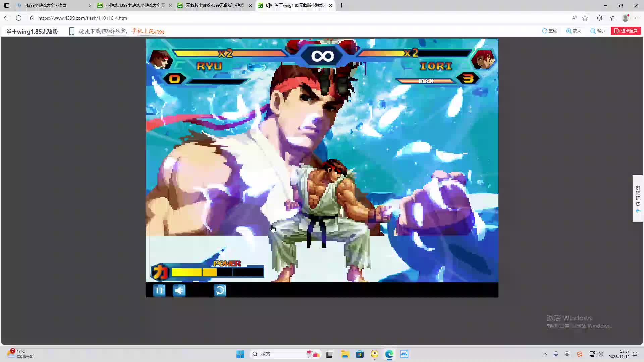Image resolution: width=644 pixels, height=362 pixels.
Task: Expand the 游戏玩法 side panel
Action: click(638, 198)
